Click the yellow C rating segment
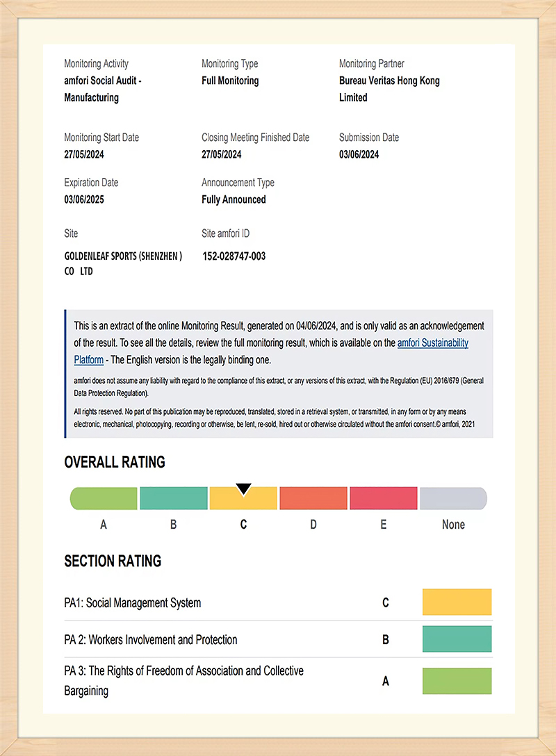This screenshot has width=556, height=756. [243, 498]
